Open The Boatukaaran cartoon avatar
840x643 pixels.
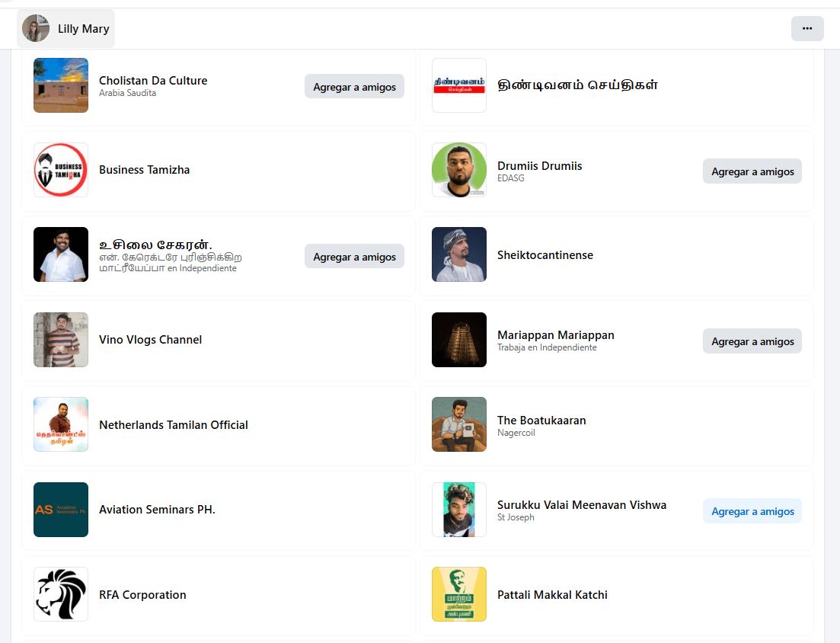point(459,424)
